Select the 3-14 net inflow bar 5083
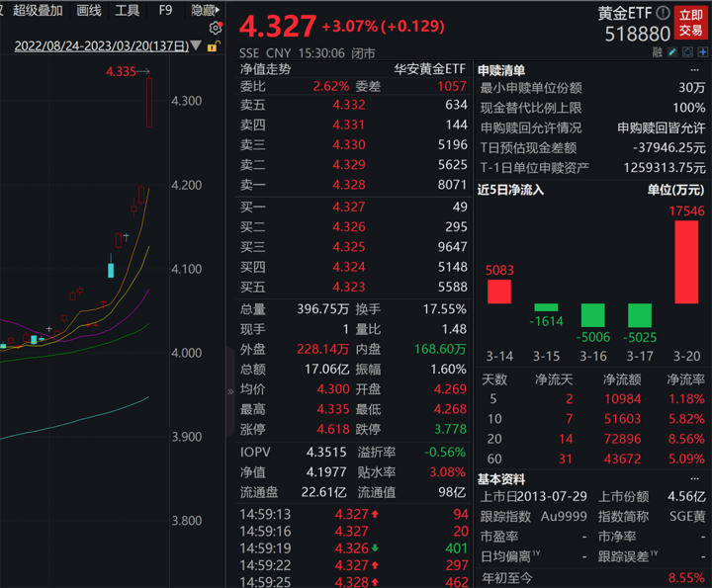 pyautogui.click(x=499, y=292)
